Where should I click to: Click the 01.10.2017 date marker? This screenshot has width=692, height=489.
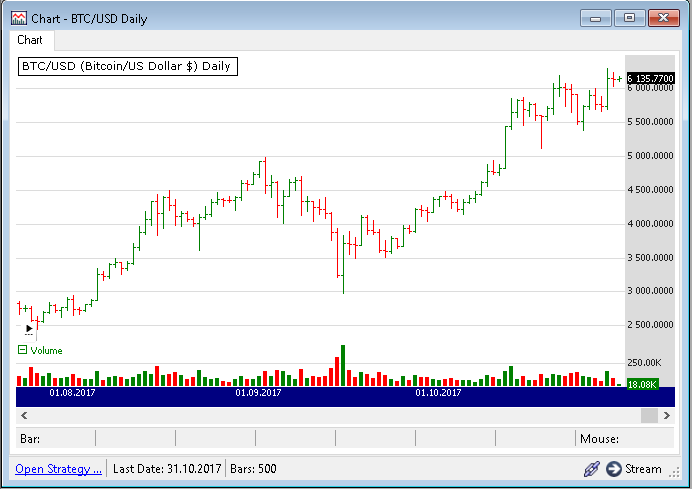(x=438, y=394)
